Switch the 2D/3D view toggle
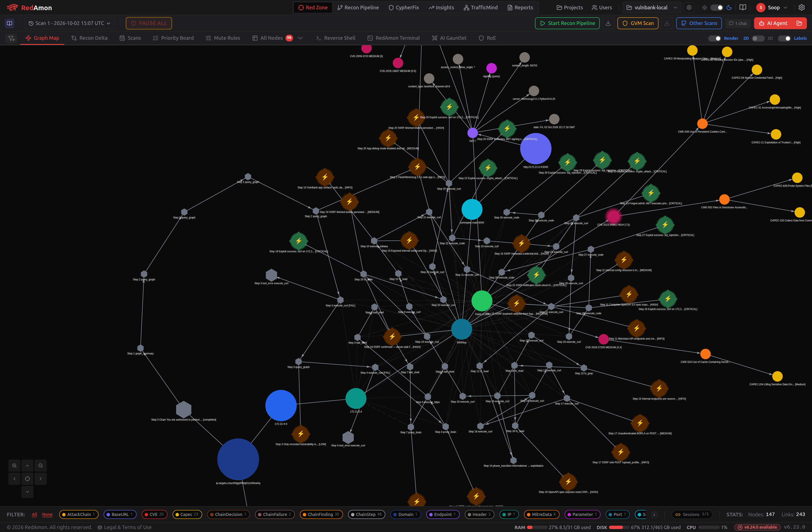The width and height of the screenshot is (812, 532). pyautogui.click(x=758, y=38)
